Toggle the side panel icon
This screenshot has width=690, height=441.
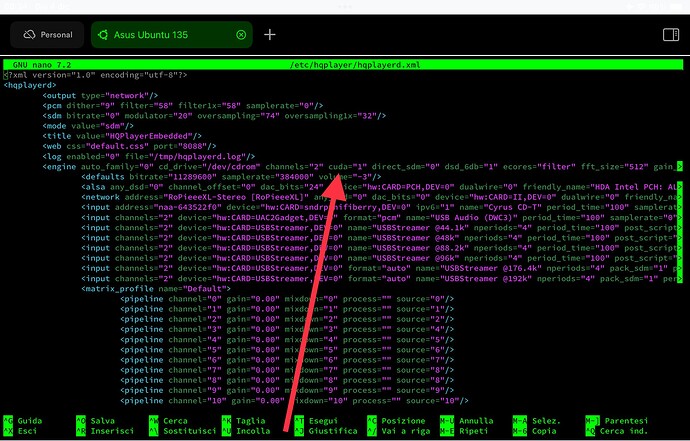(671, 35)
